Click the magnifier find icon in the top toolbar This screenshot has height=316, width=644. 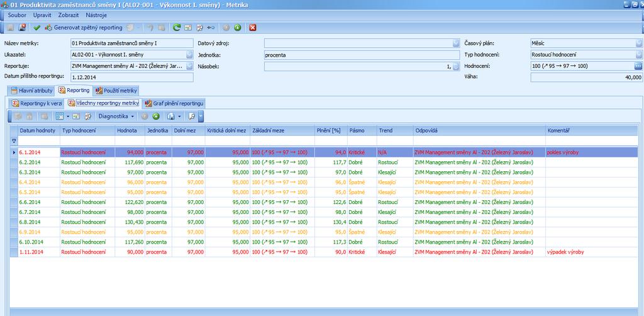point(199,28)
